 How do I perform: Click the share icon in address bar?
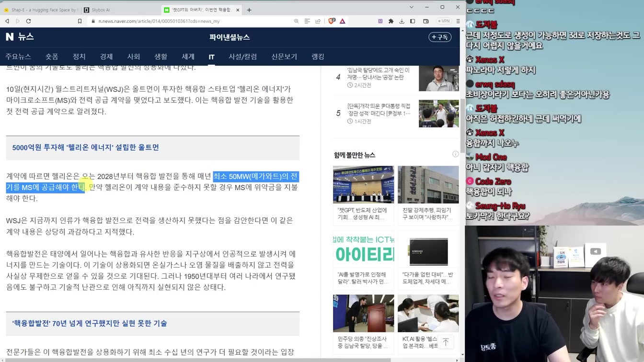[x=318, y=21]
